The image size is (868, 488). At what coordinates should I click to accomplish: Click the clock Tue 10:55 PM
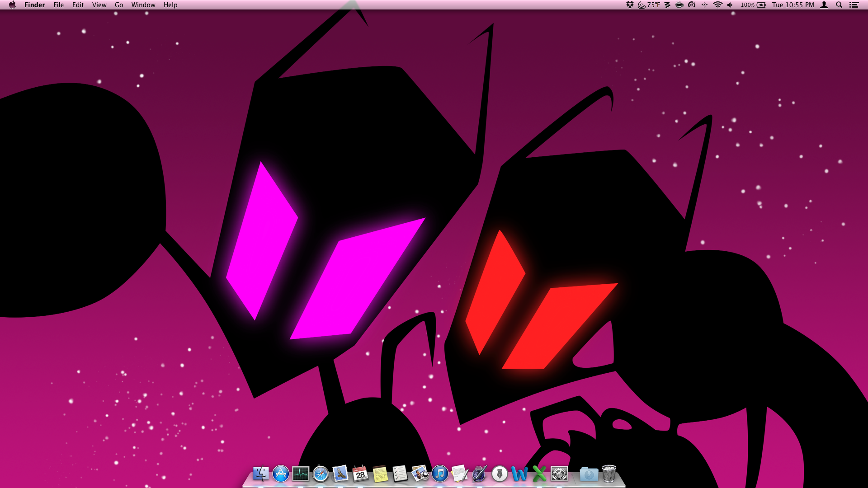[x=793, y=5]
